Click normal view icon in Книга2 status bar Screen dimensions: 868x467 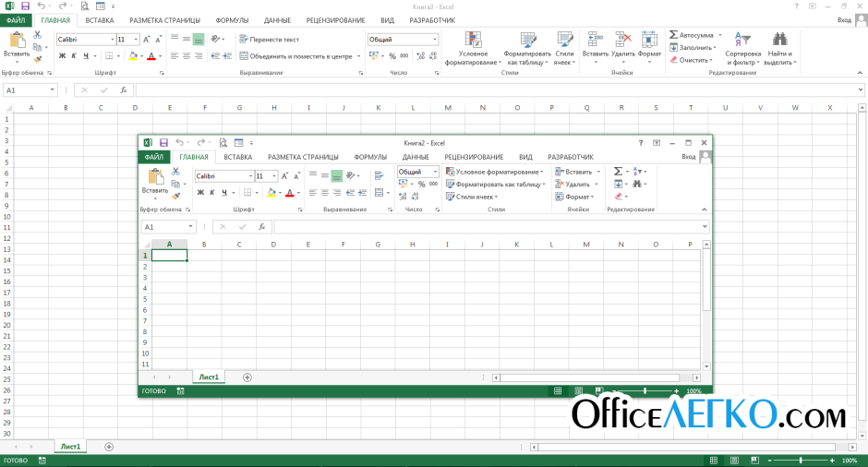558,390
